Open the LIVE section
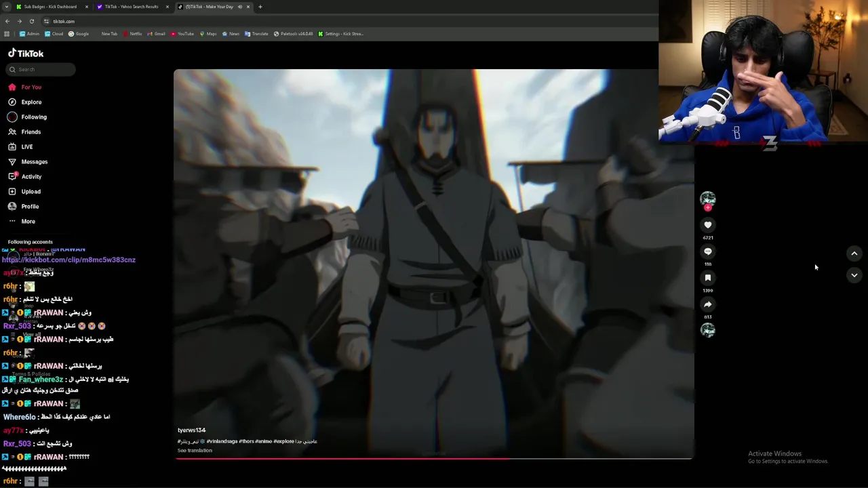Screen dimensions: 868x488 coord(20,147)
